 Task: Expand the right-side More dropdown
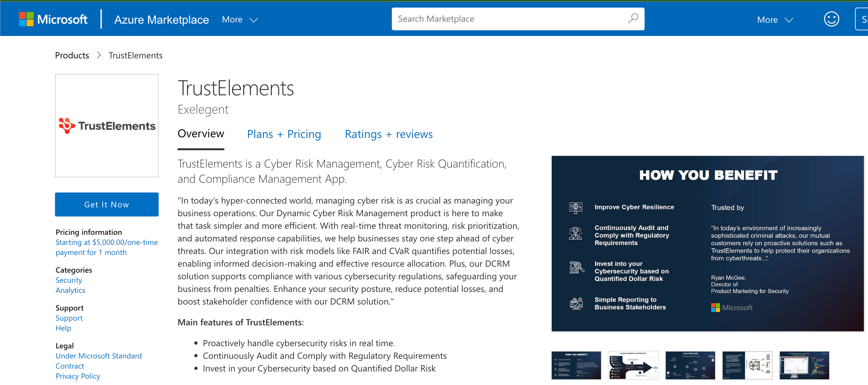pos(775,20)
